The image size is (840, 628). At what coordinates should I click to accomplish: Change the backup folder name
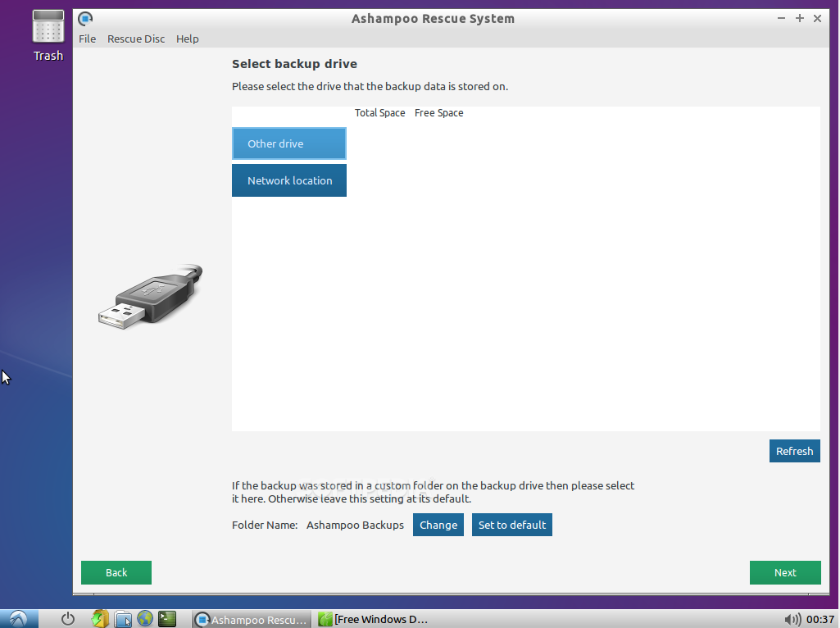pos(438,526)
